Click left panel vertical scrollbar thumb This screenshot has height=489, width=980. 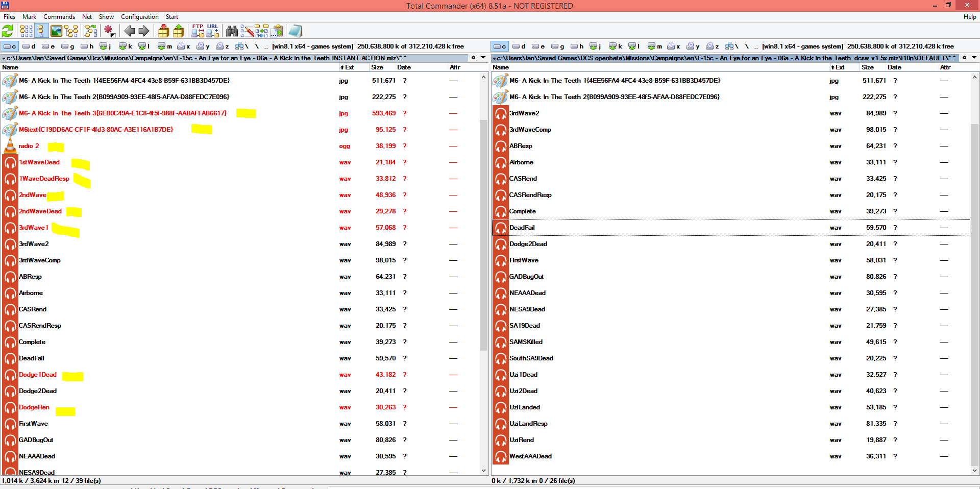[x=484, y=235]
